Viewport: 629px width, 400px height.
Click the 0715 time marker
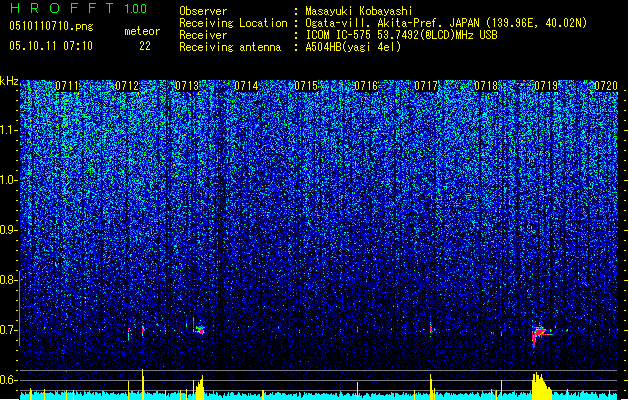(306, 86)
